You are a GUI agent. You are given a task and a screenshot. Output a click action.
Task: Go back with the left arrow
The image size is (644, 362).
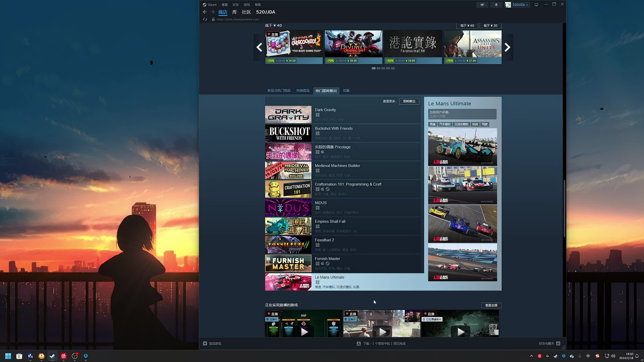pos(205,12)
